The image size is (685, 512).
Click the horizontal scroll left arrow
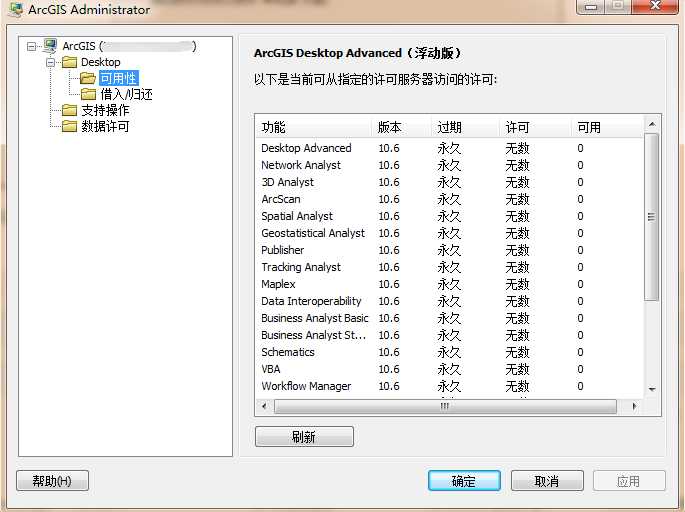click(x=264, y=406)
